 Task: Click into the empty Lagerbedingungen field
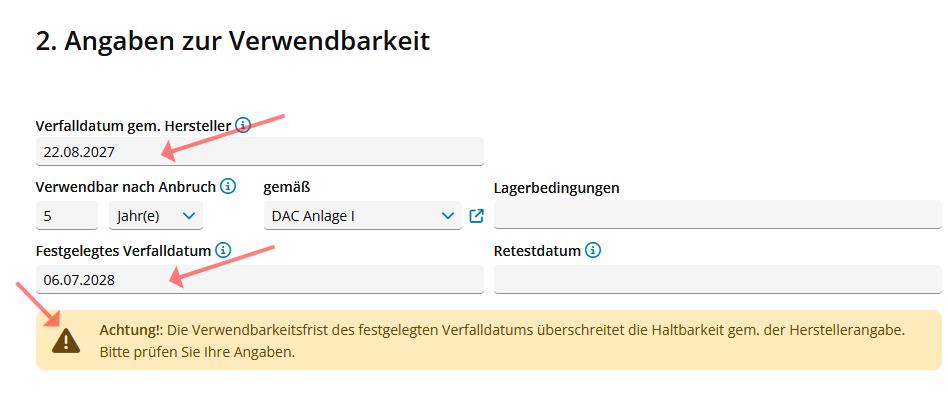point(718,215)
